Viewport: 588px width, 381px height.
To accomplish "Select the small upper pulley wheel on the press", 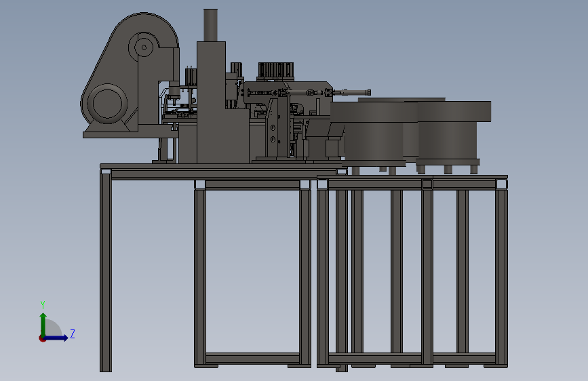I will click(x=144, y=47).
